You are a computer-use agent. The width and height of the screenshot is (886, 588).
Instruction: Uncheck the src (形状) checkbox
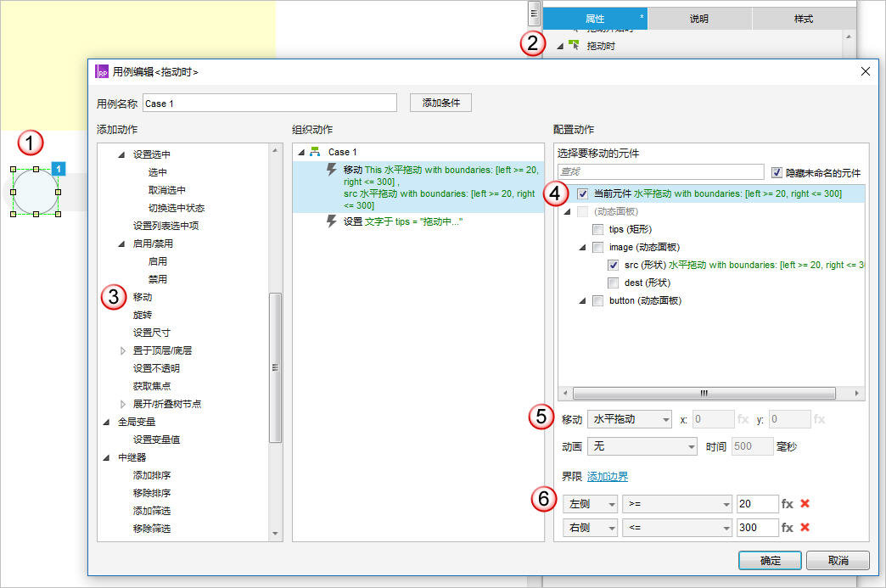613,265
